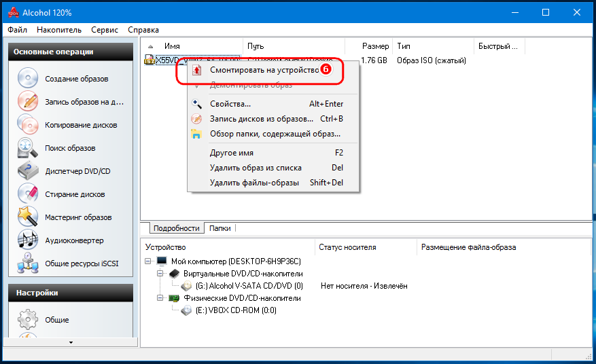Viewport: 596px width, 364px height.
Task: Click the Диспетчер DVD/CD drive icon
Action: pos(28,171)
